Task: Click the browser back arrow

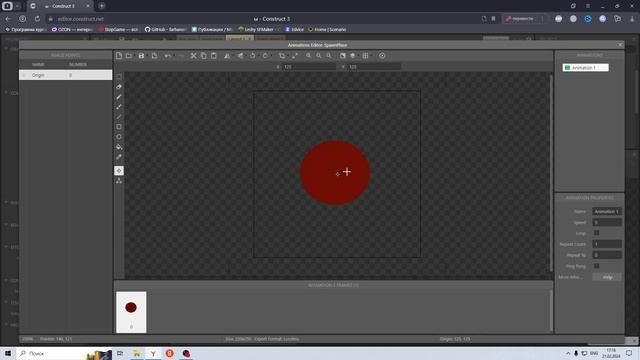Action: point(8,19)
